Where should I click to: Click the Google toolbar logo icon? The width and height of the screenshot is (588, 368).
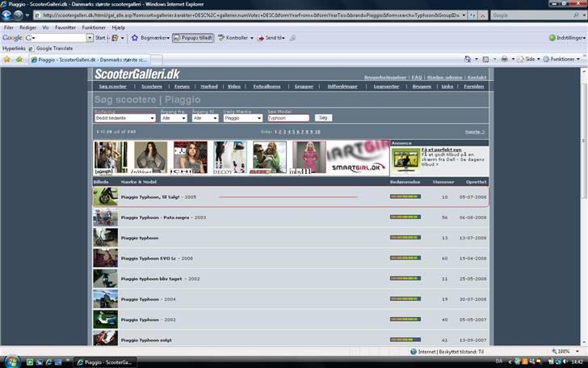click(12, 37)
